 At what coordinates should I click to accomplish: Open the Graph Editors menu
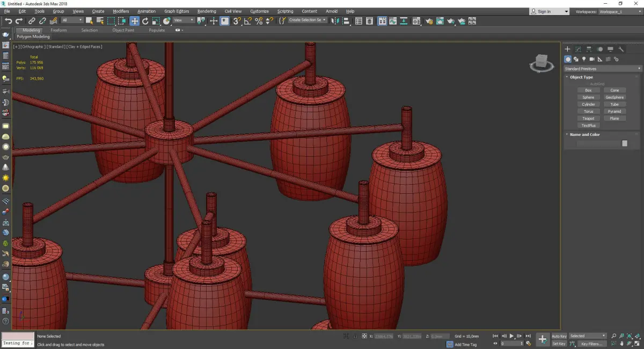177,11
